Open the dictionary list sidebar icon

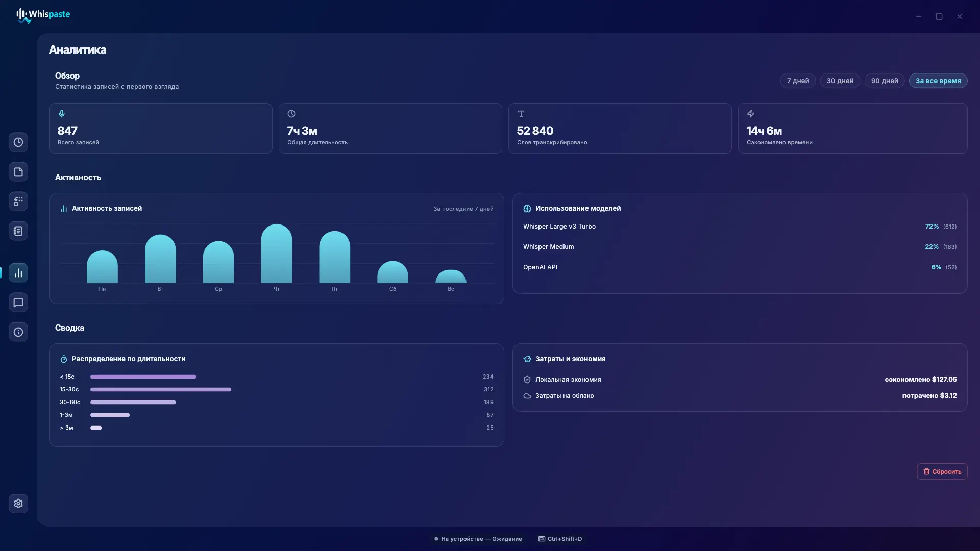(18, 231)
